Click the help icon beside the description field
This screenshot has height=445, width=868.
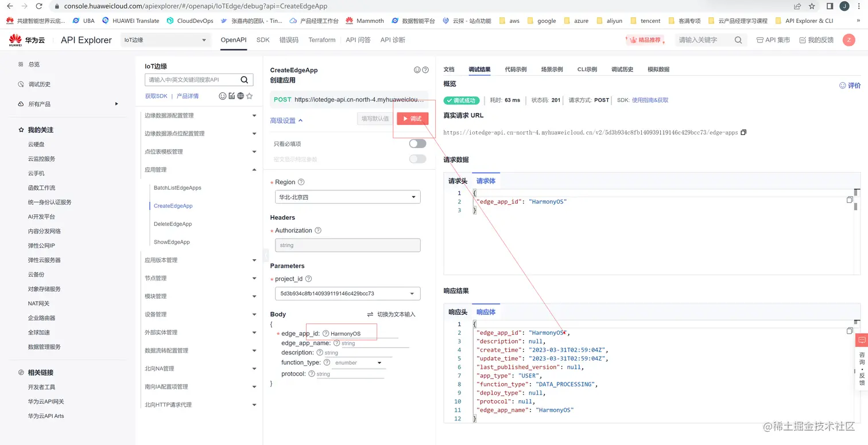pyautogui.click(x=319, y=353)
